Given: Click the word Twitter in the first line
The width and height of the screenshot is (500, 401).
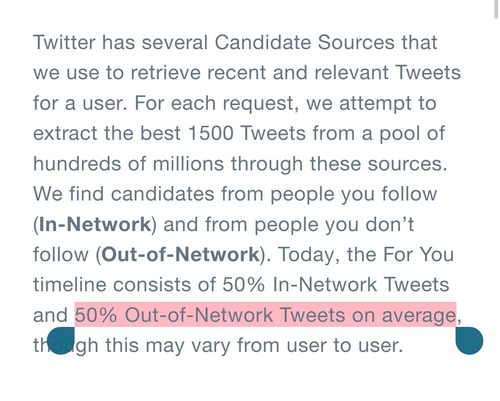Looking at the screenshot, I should pyautogui.click(x=64, y=42).
